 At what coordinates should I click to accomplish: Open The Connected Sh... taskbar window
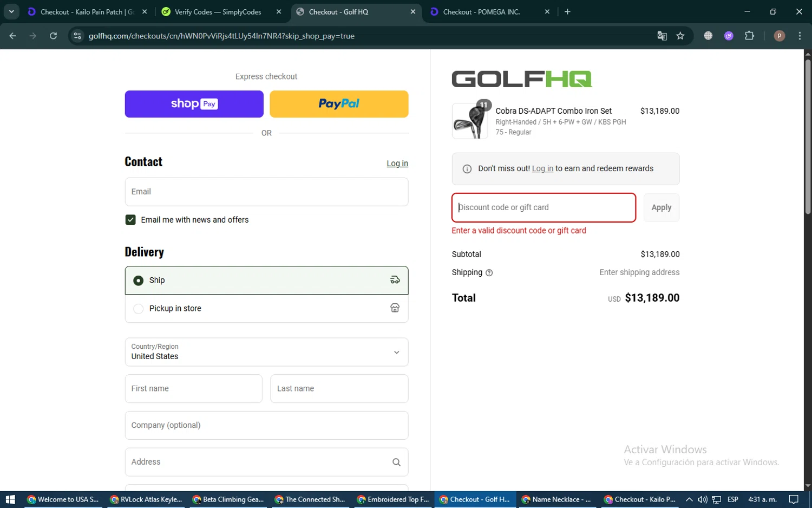click(x=310, y=499)
